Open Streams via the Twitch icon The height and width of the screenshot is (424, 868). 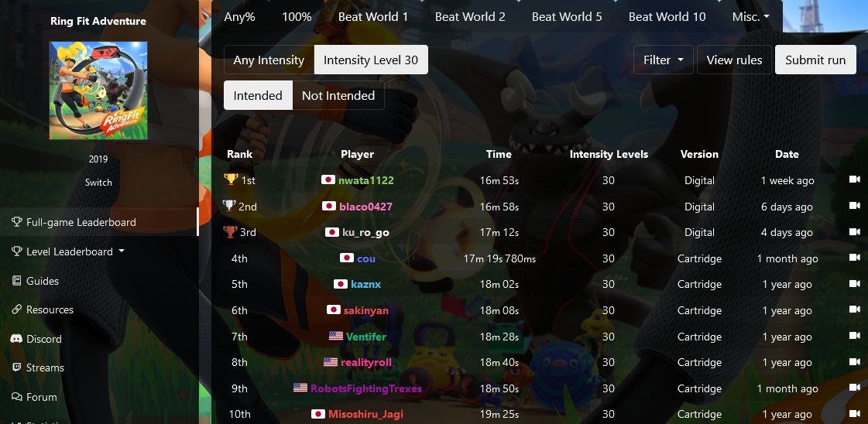[x=16, y=368]
